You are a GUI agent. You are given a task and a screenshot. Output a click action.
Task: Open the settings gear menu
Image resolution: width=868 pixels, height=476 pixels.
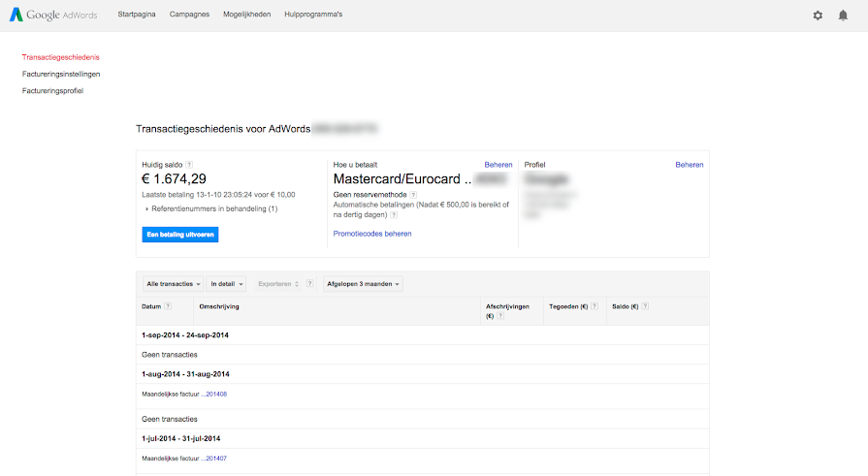coord(818,16)
